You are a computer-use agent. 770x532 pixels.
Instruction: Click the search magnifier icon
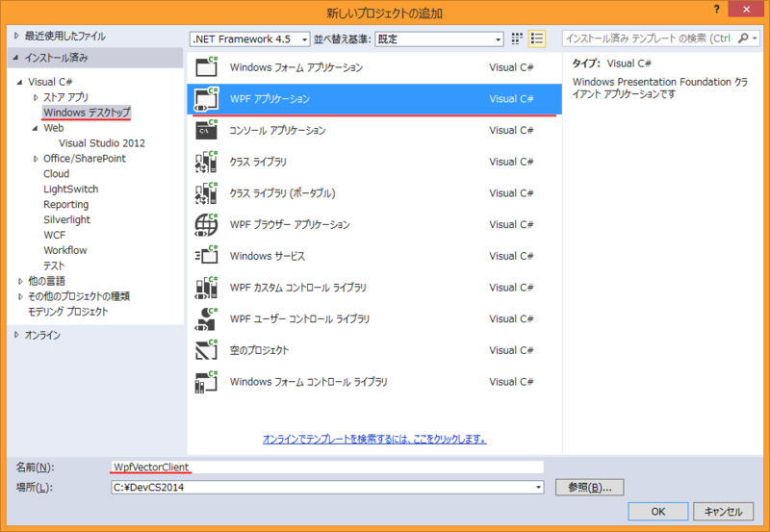pos(743,38)
